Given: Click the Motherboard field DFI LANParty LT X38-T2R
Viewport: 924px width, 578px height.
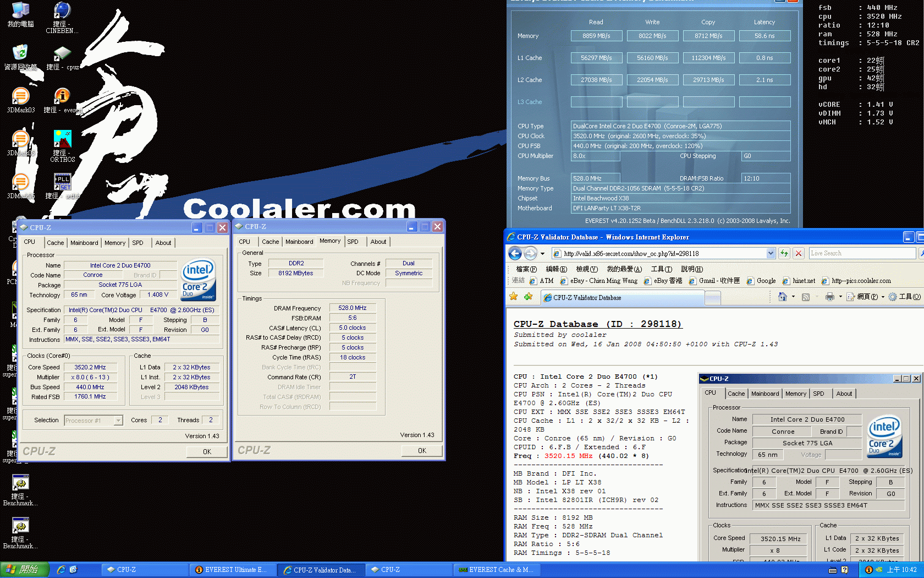Looking at the screenshot, I should 680,208.
